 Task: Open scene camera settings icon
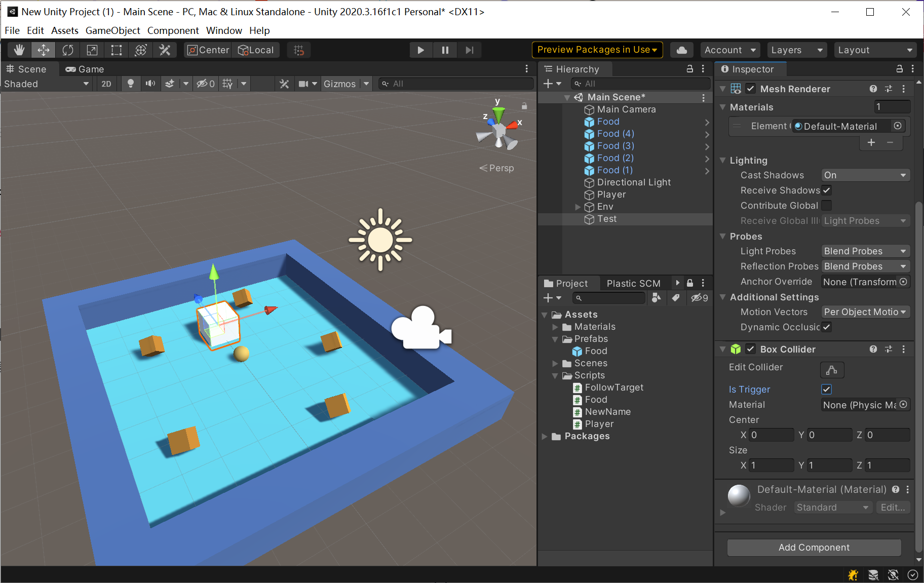pos(303,84)
